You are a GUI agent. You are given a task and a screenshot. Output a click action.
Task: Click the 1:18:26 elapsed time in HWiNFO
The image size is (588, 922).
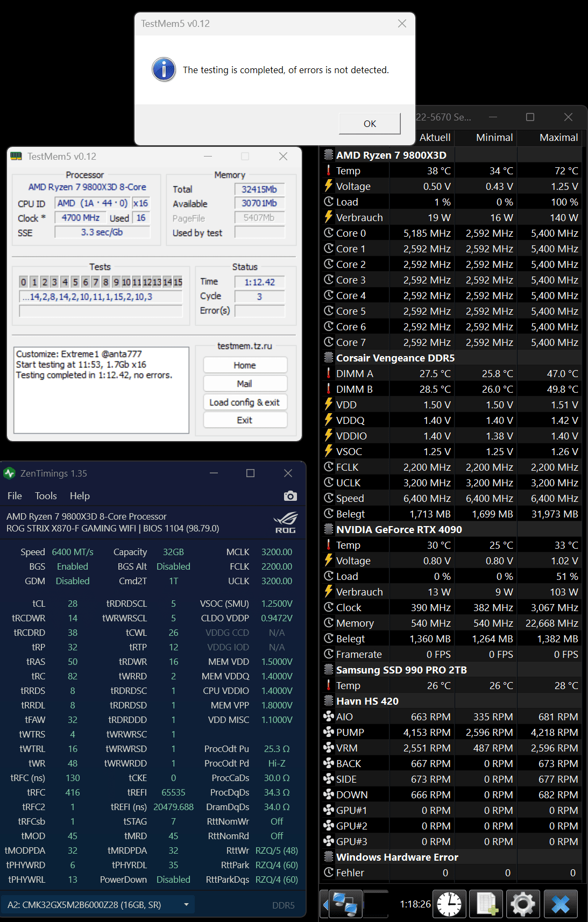pyautogui.click(x=415, y=904)
